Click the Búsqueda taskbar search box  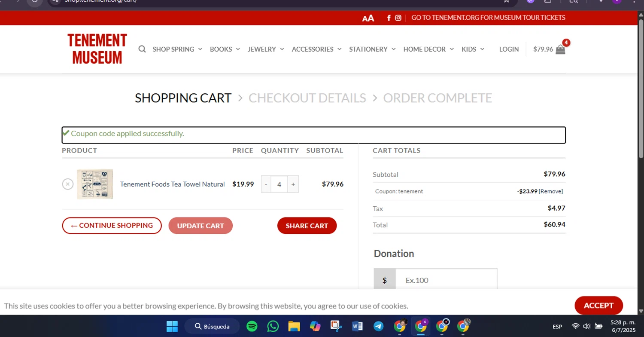[x=213, y=326]
